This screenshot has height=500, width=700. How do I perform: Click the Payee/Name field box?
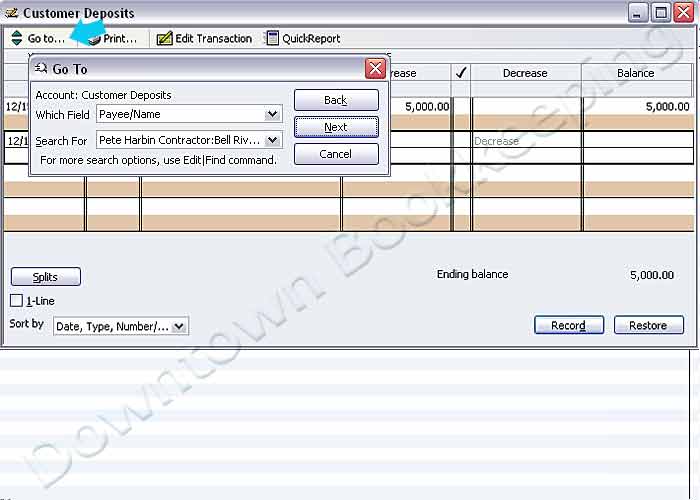189,114
